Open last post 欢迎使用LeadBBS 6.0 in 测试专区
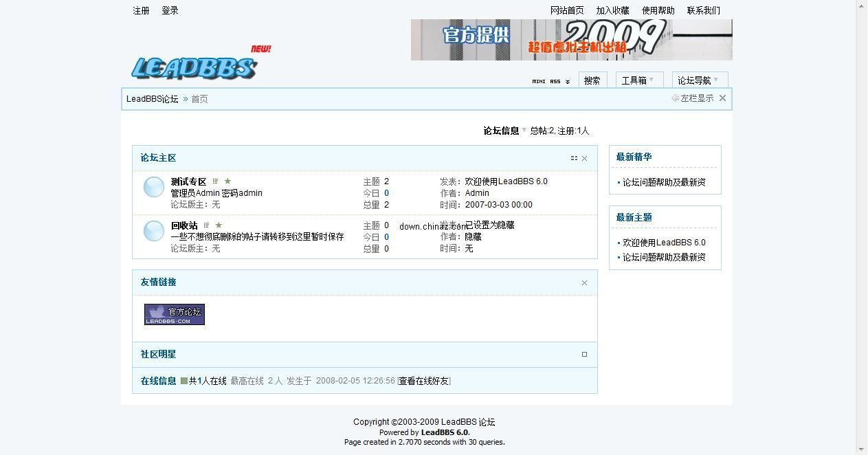This screenshot has height=455, width=868. tap(506, 181)
